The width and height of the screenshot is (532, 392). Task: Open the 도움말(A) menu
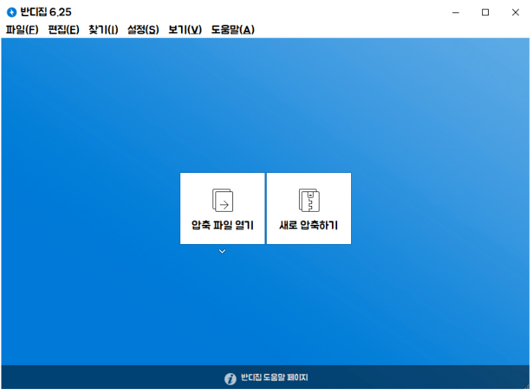[x=232, y=29]
